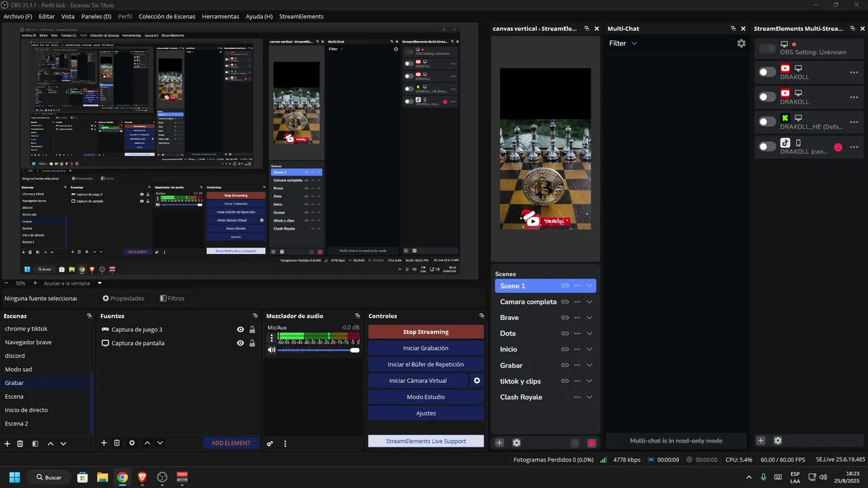The height and width of the screenshot is (488, 868).
Task: Open Ajustes from Controles panel
Action: coord(426,413)
